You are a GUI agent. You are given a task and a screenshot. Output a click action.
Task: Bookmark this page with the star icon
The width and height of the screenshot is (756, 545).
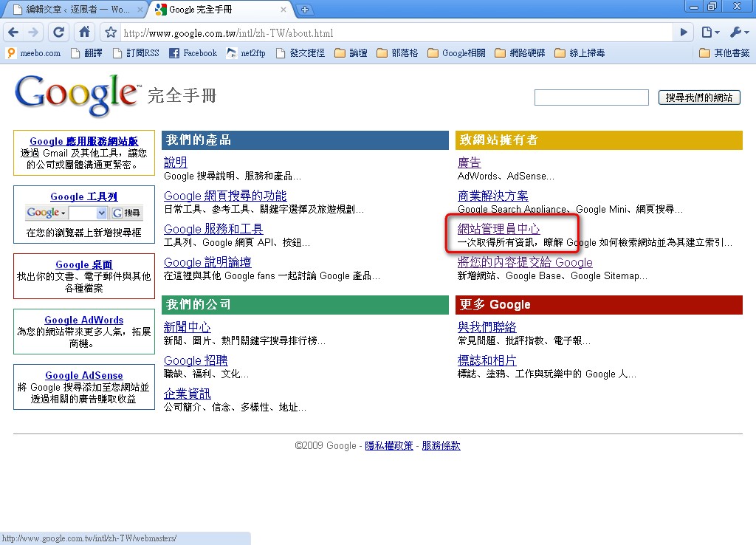click(x=111, y=32)
